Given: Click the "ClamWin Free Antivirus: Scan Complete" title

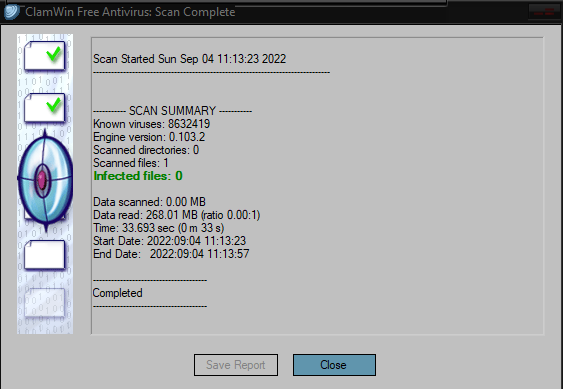Looking at the screenshot, I should click(x=130, y=12).
